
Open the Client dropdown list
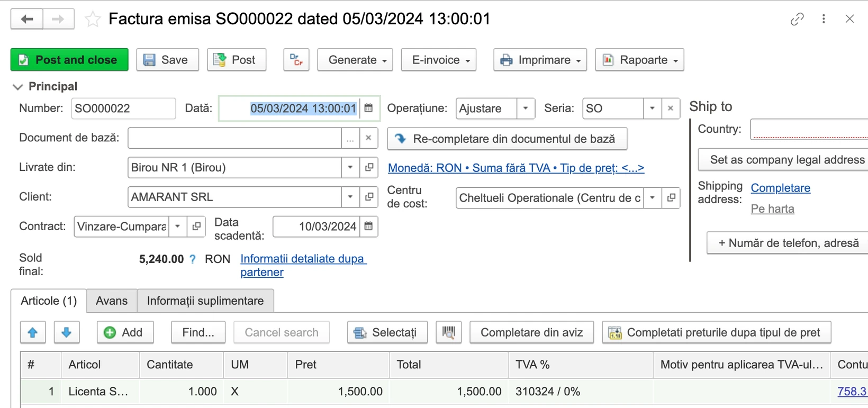click(350, 197)
